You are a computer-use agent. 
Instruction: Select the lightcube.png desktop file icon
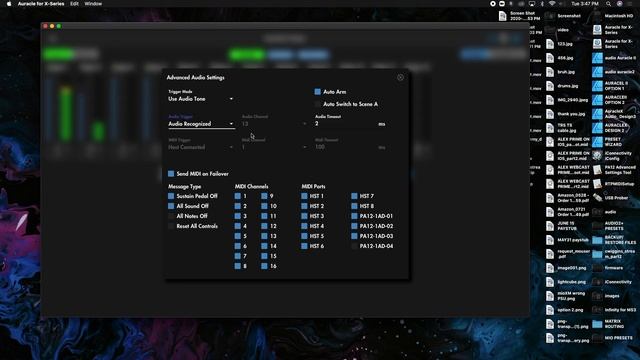[550, 282]
